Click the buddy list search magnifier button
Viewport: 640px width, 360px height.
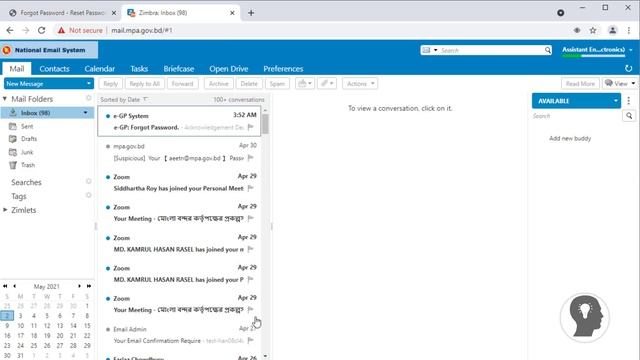pos(629,116)
